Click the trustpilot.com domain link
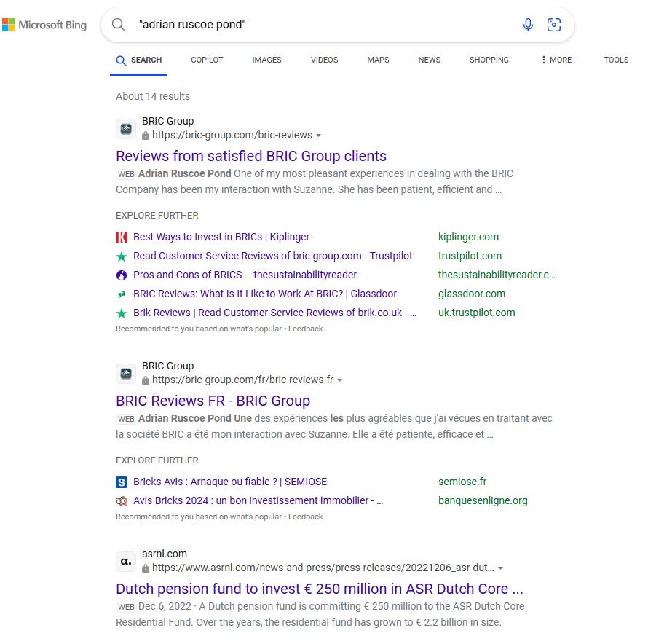Screen dimensions: 648x644 pyautogui.click(x=470, y=256)
